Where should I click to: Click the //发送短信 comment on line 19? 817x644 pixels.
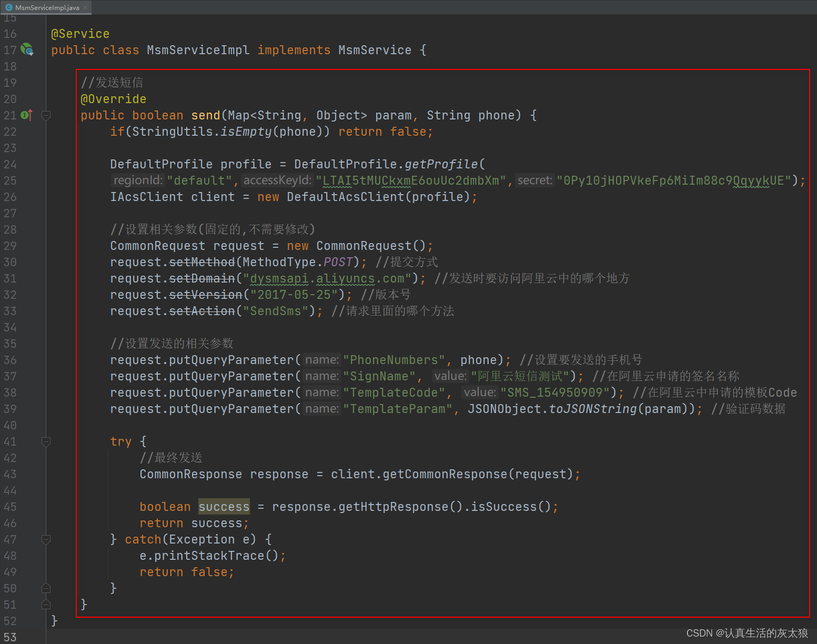(x=112, y=83)
